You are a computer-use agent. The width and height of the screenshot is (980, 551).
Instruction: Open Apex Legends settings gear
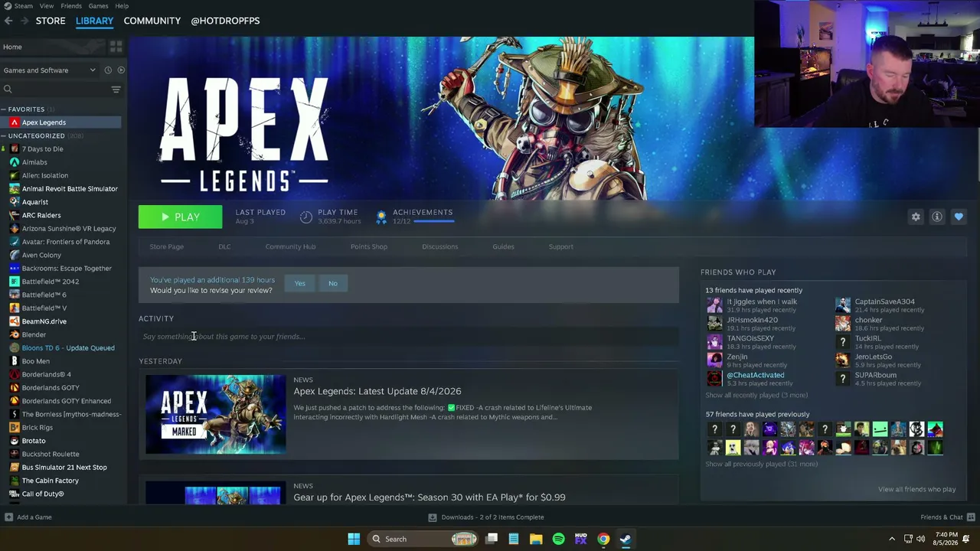pyautogui.click(x=916, y=217)
